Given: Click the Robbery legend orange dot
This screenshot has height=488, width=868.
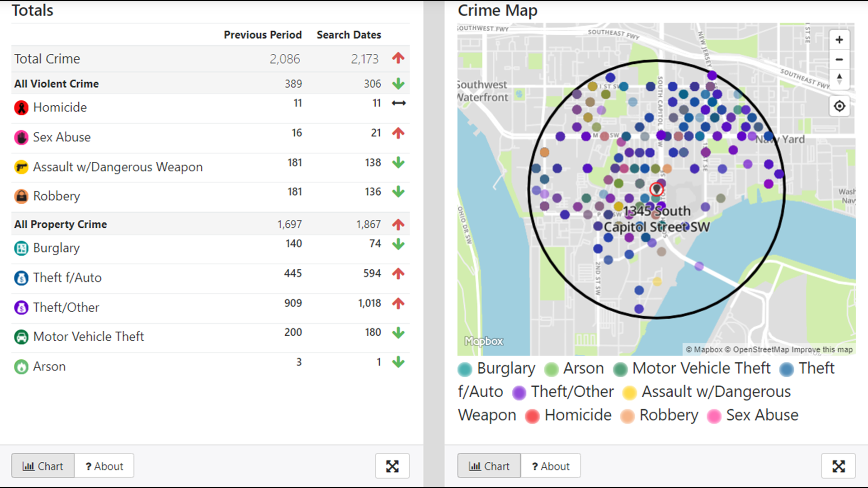Looking at the screenshot, I should tap(627, 416).
